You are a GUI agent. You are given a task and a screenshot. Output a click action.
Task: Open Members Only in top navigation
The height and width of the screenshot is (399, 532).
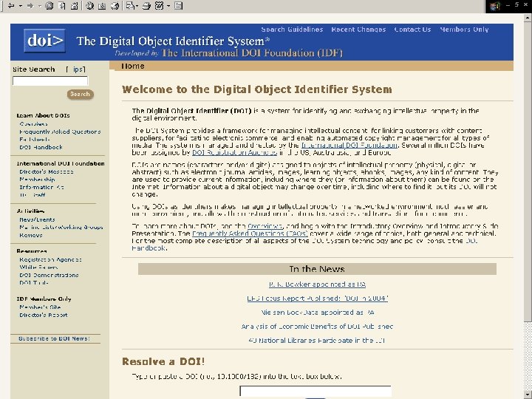(464, 30)
